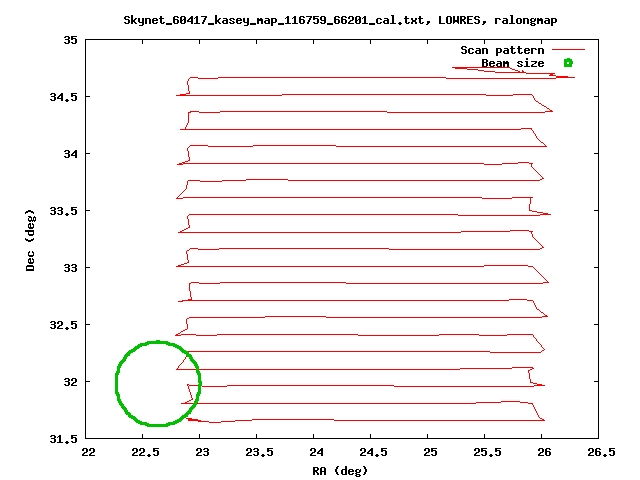The width and height of the screenshot is (640, 480).
Task: Click the y-axis tick label 35
Action: click(70, 40)
